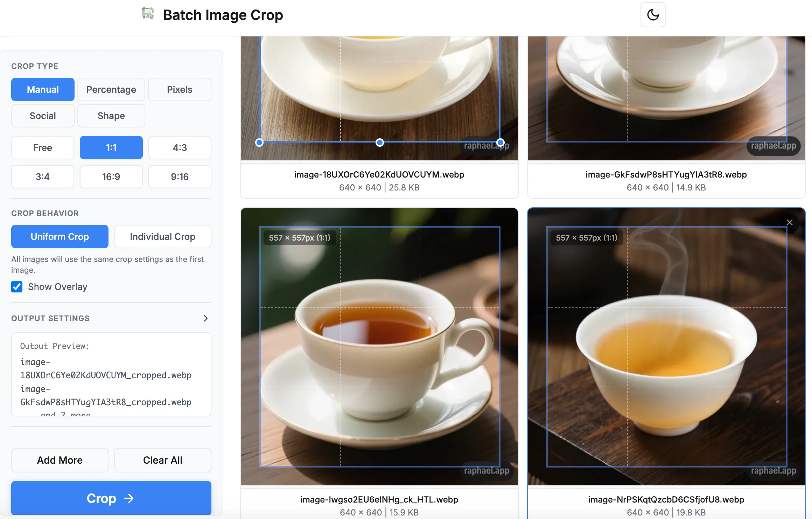
Task: Expand the Output Settings section
Action: point(206,318)
